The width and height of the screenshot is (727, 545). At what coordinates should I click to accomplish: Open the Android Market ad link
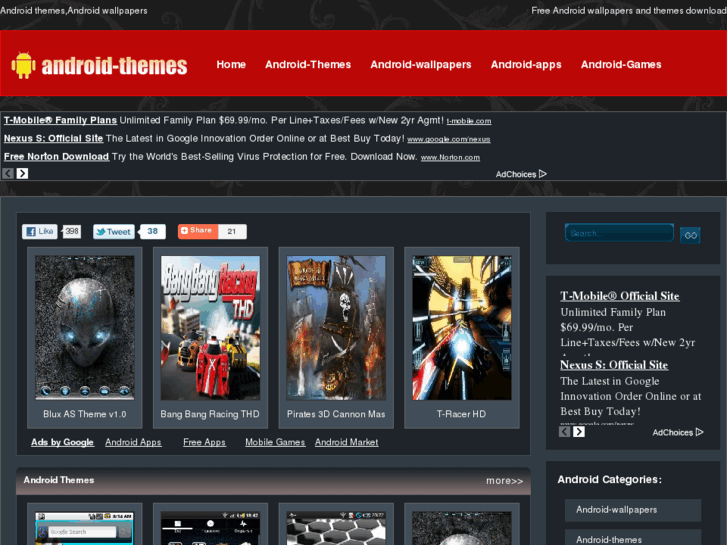click(x=347, y=442)
